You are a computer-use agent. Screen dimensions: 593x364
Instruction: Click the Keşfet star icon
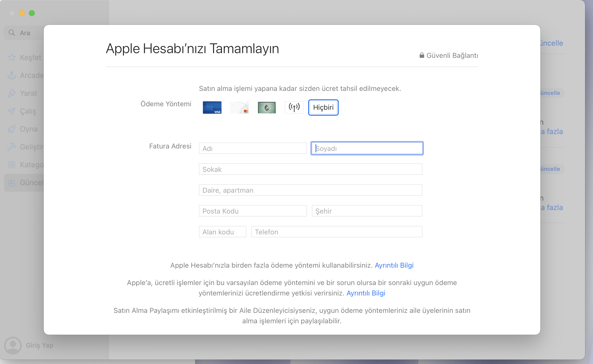(12, 57)
